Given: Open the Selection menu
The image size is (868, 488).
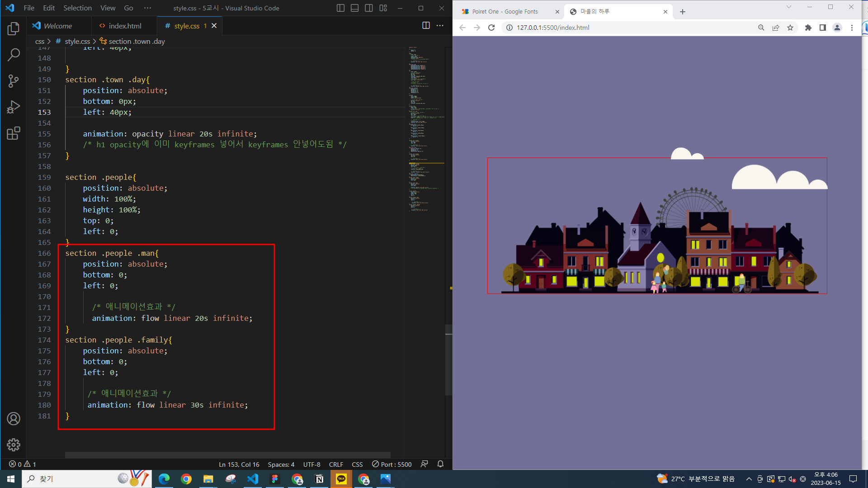Looking at the screenshot, I should click(x=77, y=8).
